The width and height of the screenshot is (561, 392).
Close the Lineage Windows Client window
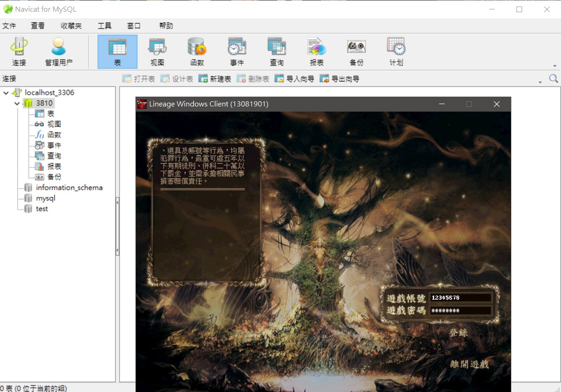coord(497,104)
